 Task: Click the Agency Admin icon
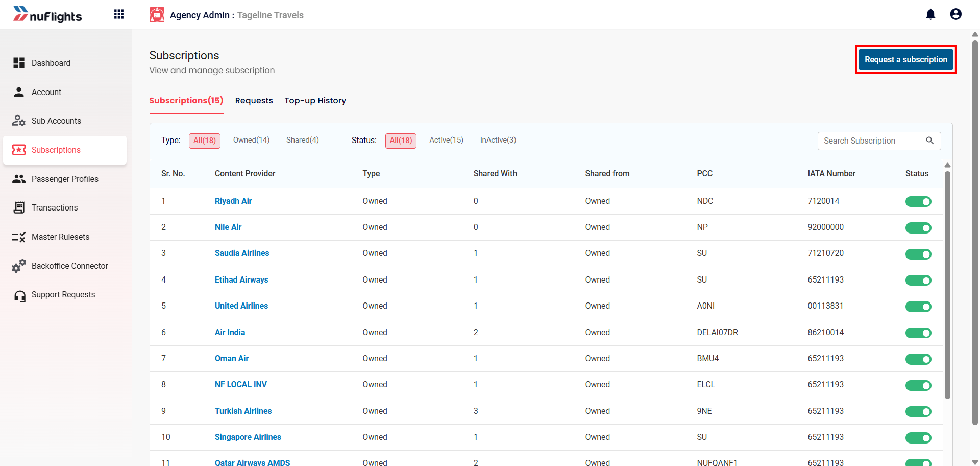[x=157, y=15]
